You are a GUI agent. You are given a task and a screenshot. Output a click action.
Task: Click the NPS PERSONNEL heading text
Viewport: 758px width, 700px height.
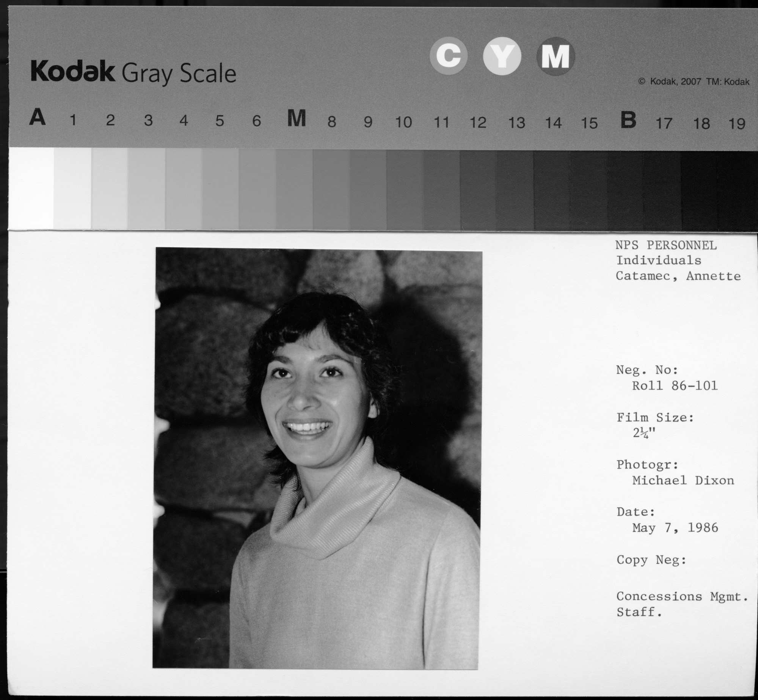click(x=666, y=245)
